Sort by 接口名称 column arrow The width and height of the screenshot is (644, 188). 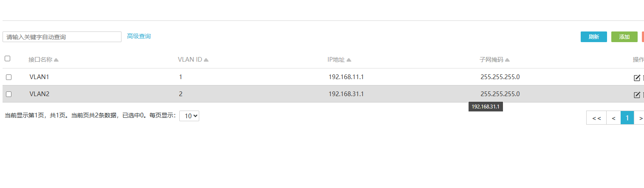[56, 60]
